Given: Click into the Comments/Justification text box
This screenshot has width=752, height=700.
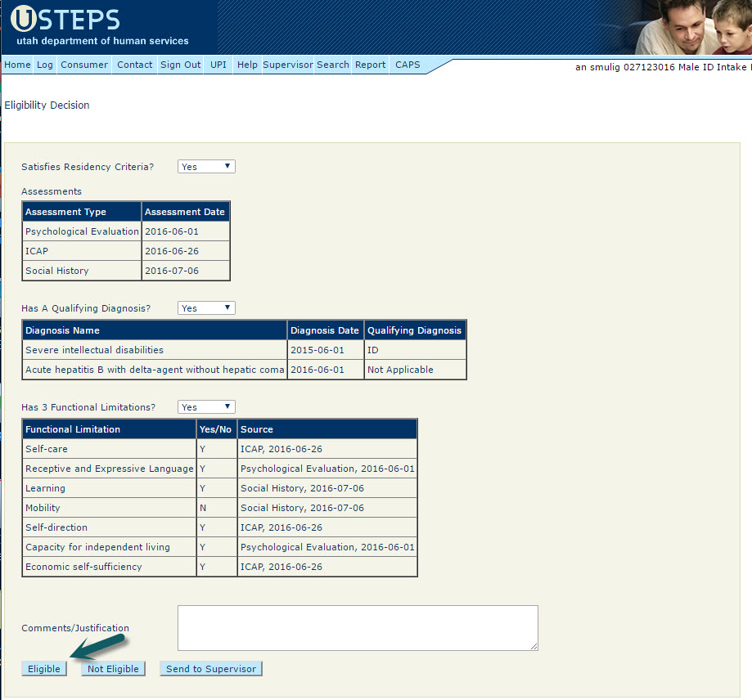Looking at the screenshot, I should 358,628.
